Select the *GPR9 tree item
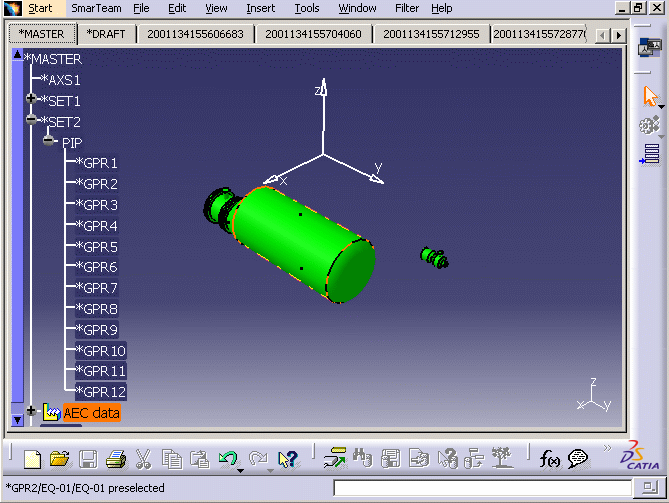Viewport: 669px width, 503px height. [96, 330]
